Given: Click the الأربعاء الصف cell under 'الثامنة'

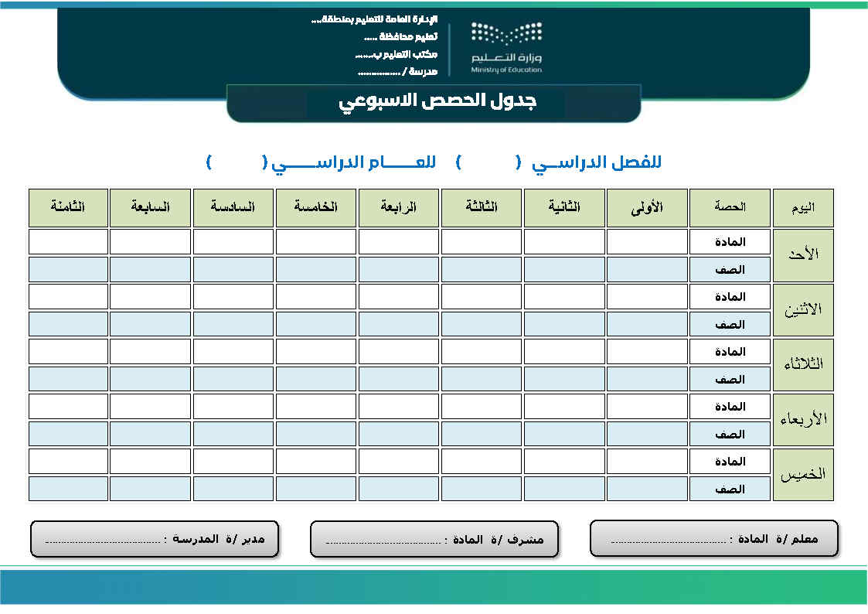Looking at the screenshot, I should coord(68,434).
